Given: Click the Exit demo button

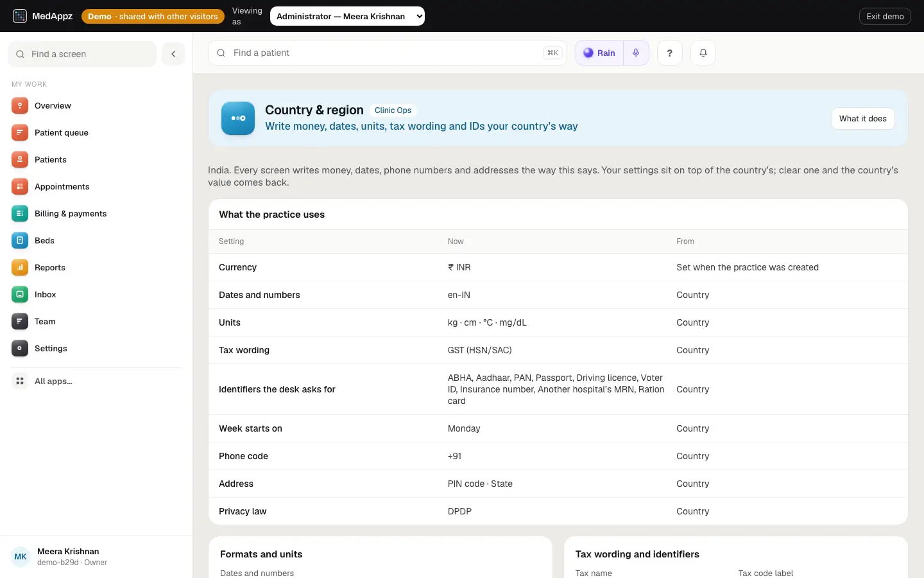Looking at the screenshot, I should (x=885, y=16).
